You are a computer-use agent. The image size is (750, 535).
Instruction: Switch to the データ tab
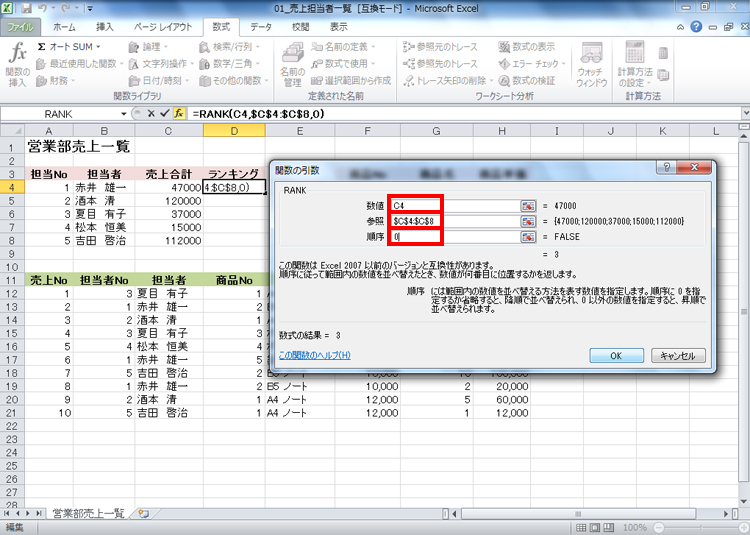click(261, 27)
